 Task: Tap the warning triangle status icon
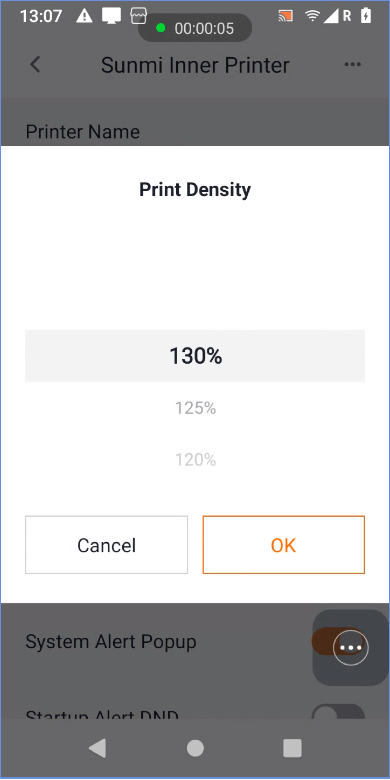tap(84, 16)
